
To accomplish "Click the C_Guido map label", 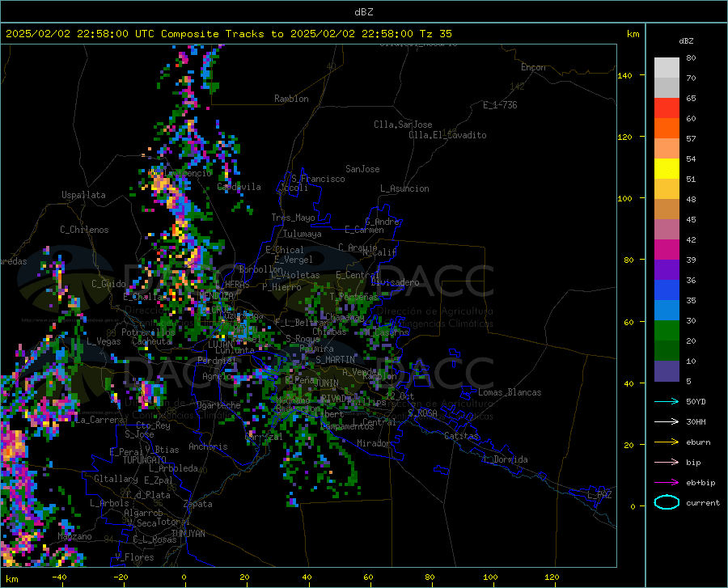I will [108, 284].
